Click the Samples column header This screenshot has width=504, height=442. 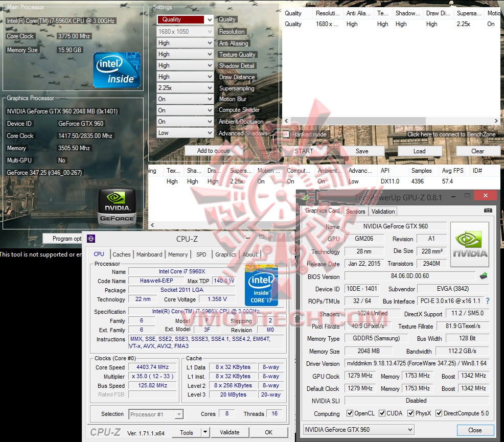[421, 171]
